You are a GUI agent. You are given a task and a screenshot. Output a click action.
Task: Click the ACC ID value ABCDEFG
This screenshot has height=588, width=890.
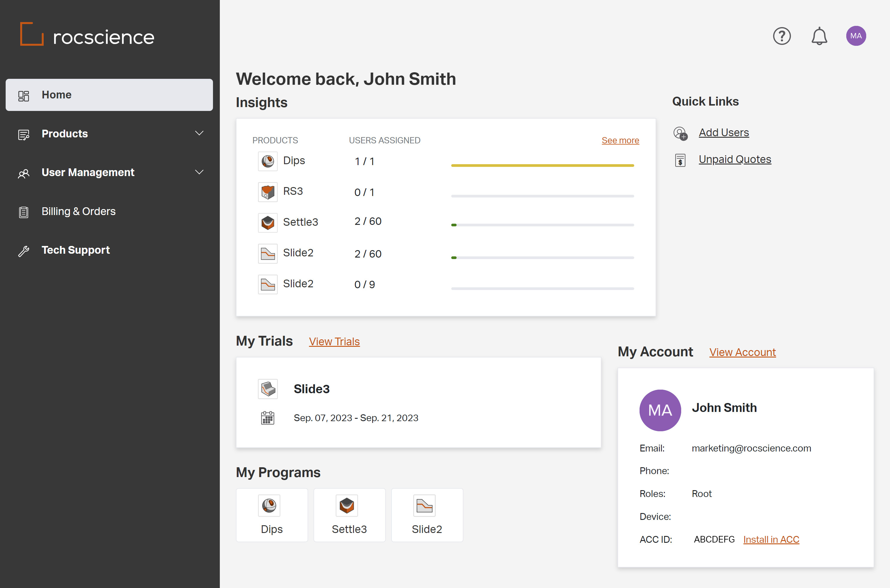[714, 539]
